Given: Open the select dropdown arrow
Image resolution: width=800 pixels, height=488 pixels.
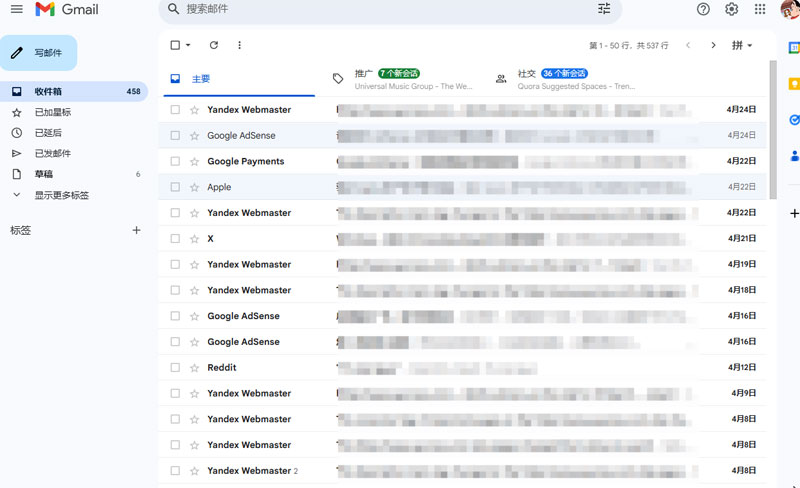Looking at the screenshot, I should tap(188, 45).
